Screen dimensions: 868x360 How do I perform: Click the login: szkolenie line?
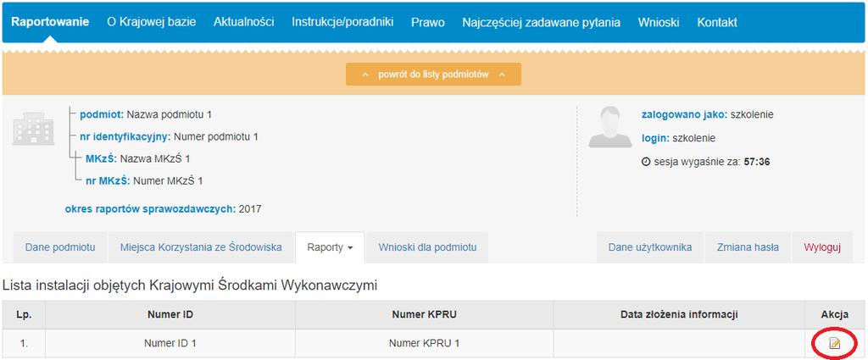tap(679, 138)
